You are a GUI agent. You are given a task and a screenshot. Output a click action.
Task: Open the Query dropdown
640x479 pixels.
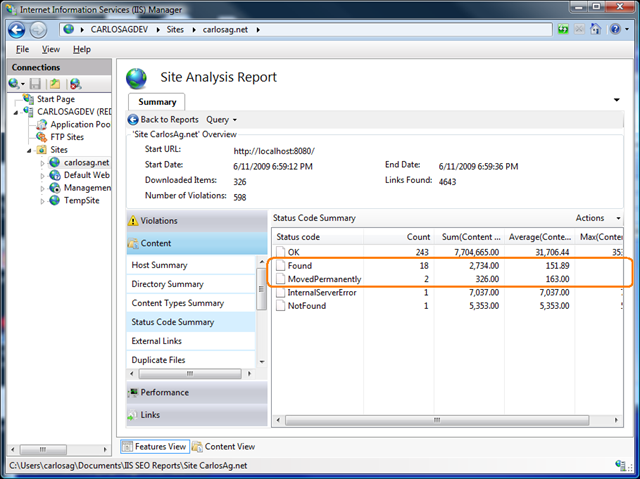point(221,120)
